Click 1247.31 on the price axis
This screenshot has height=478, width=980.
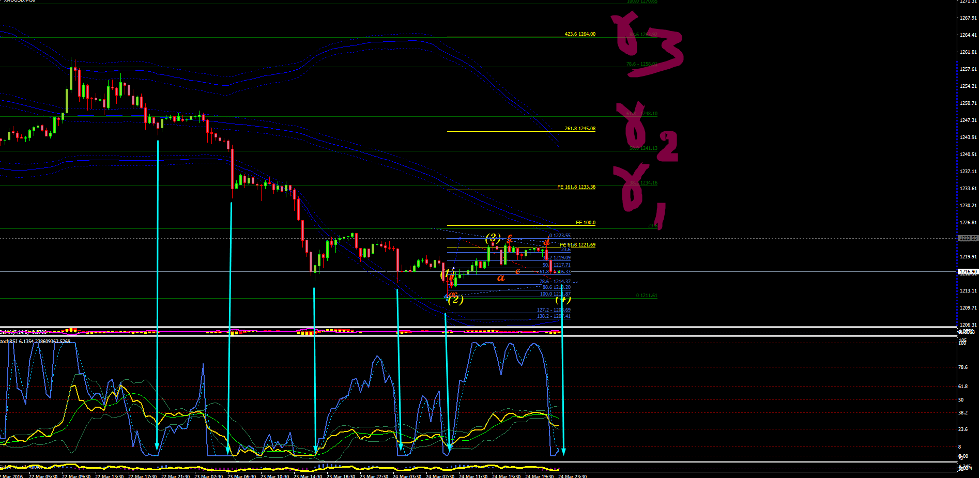click(968, 120)
